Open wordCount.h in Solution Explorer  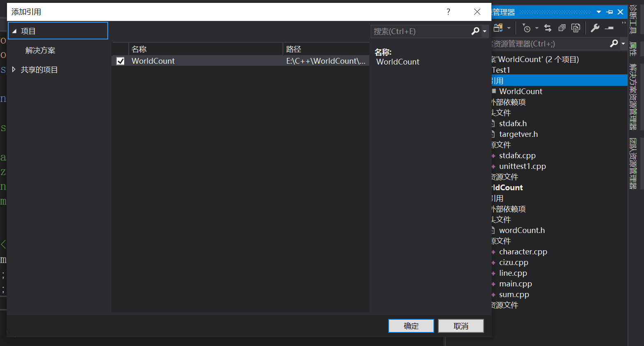522,230
